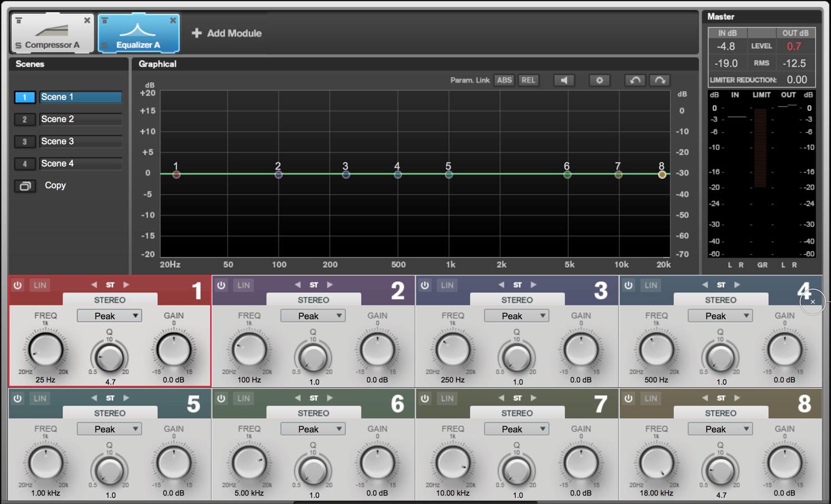831x504 pixels.
Task: Click the speaker audition icon
Action: click(564, 80)
